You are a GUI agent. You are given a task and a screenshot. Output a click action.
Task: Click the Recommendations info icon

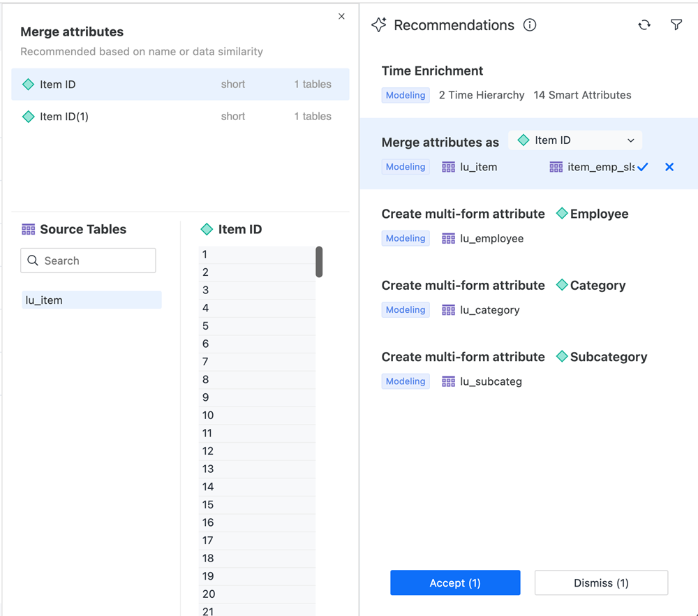coord(530,25)
